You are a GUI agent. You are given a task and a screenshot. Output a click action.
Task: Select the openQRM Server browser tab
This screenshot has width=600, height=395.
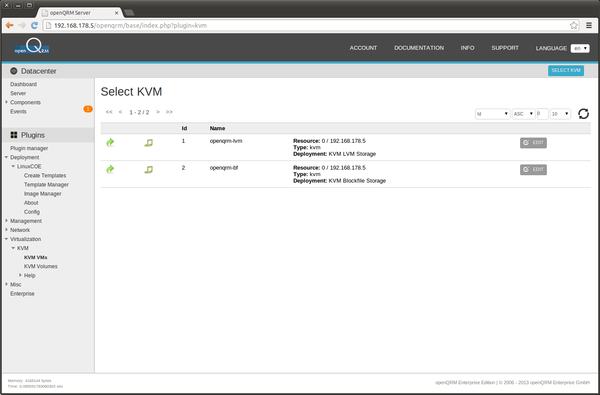coord(80,13)
